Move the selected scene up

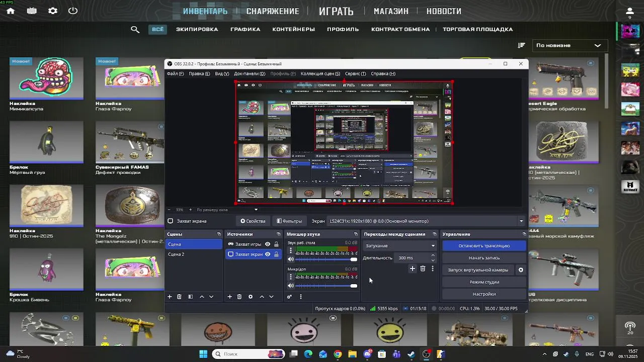coord(202,297)
